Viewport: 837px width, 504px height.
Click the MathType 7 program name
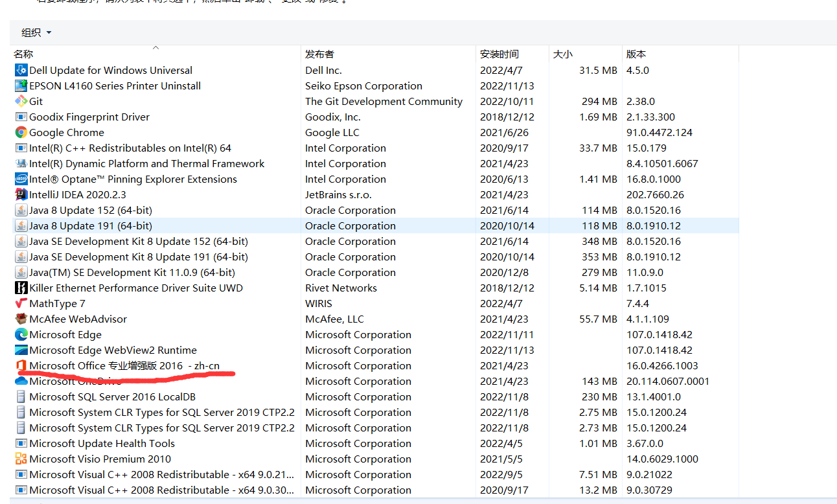point(57,303)
